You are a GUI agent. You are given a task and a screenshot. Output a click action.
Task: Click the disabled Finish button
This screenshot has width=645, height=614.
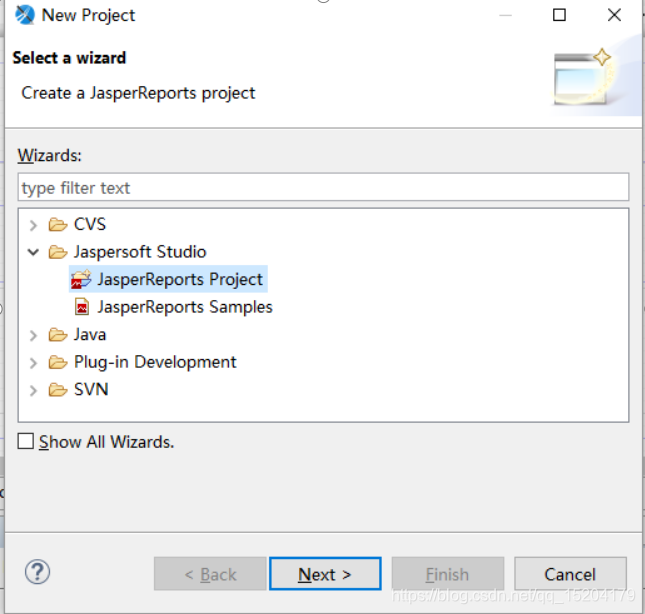pyautogui.click(x=448, y=574)
